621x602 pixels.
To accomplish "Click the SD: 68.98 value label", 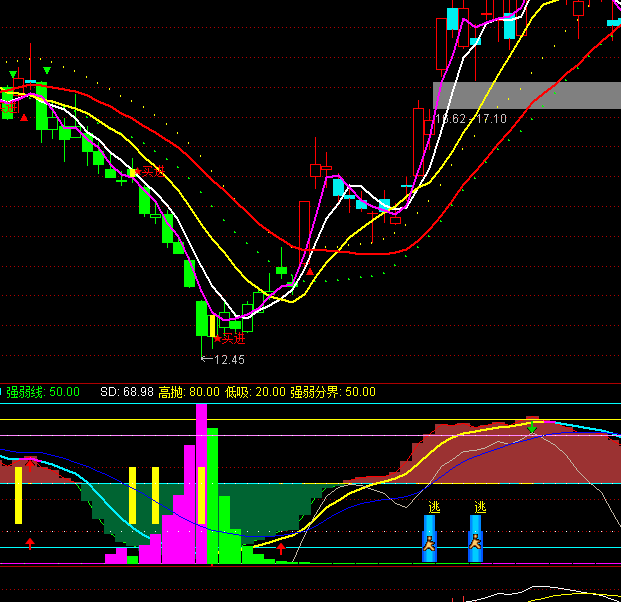I will (126, 392).
